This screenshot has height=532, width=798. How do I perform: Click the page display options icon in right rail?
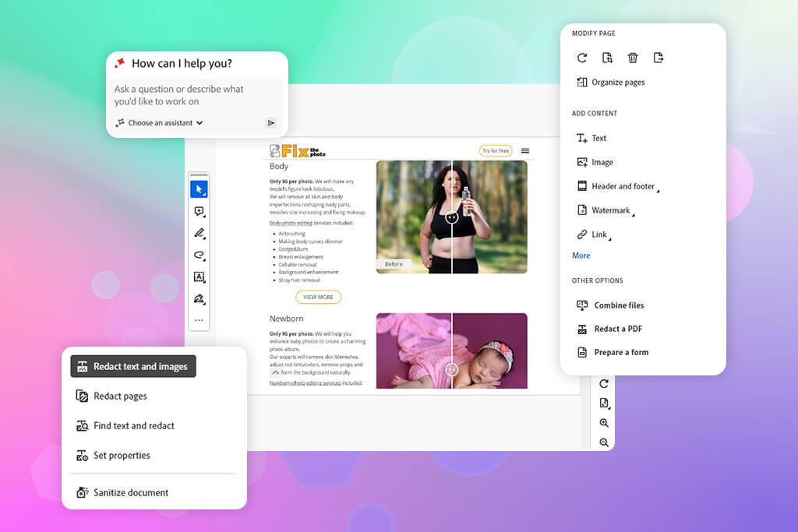pyautogui.click(x=604, y=403)
